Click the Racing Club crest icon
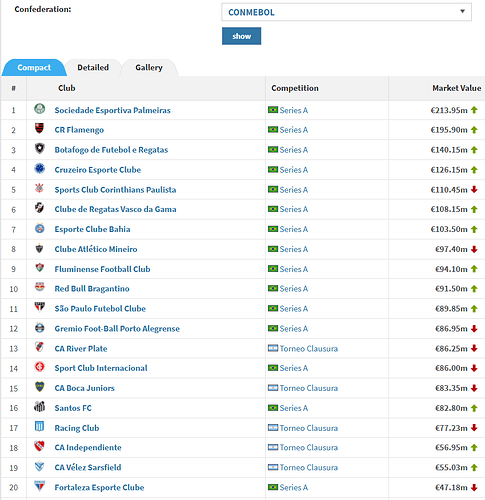This screenshot has width=485, height=500. pos(40,426)
